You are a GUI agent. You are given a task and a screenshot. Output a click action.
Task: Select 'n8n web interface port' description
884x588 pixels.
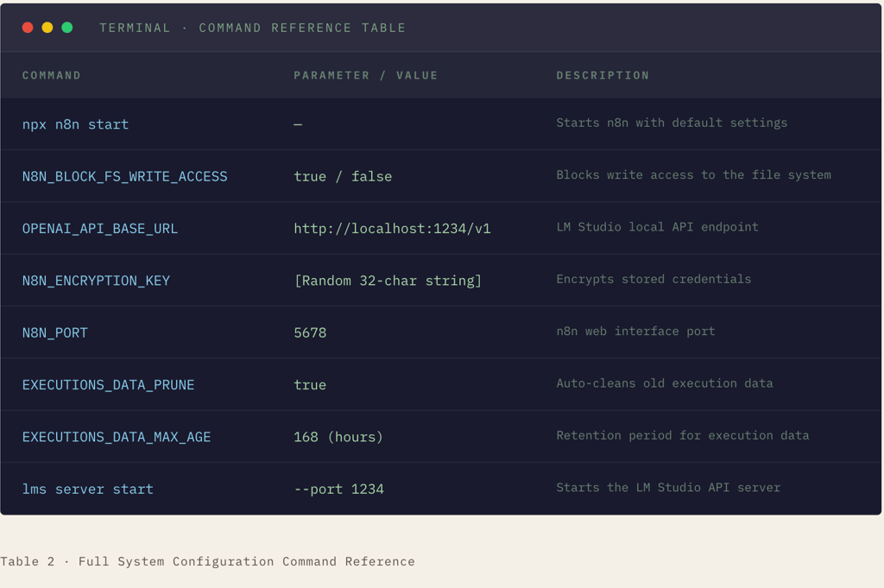(x=635, y=331)
